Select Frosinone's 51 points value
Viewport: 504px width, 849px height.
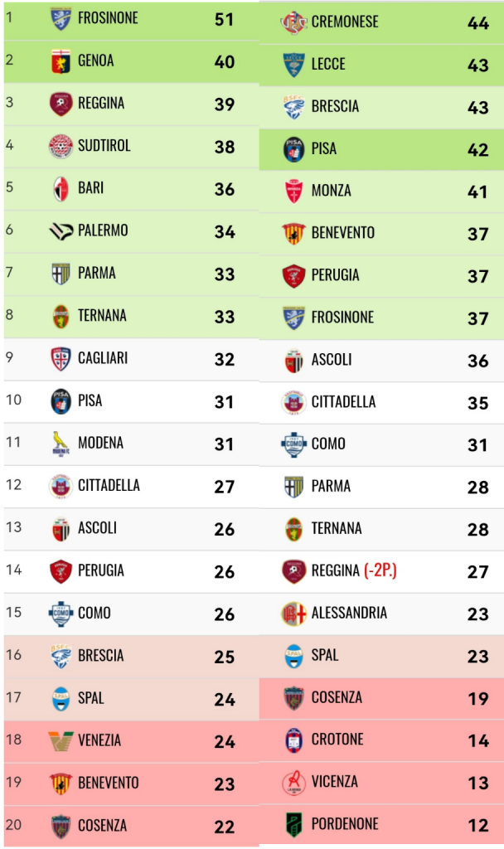point(224,20)
